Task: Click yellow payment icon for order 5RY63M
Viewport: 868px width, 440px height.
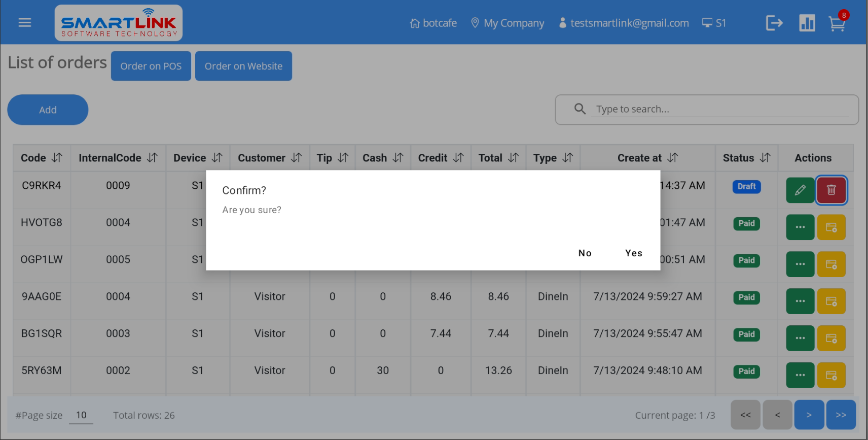Action: click(831, 376)
